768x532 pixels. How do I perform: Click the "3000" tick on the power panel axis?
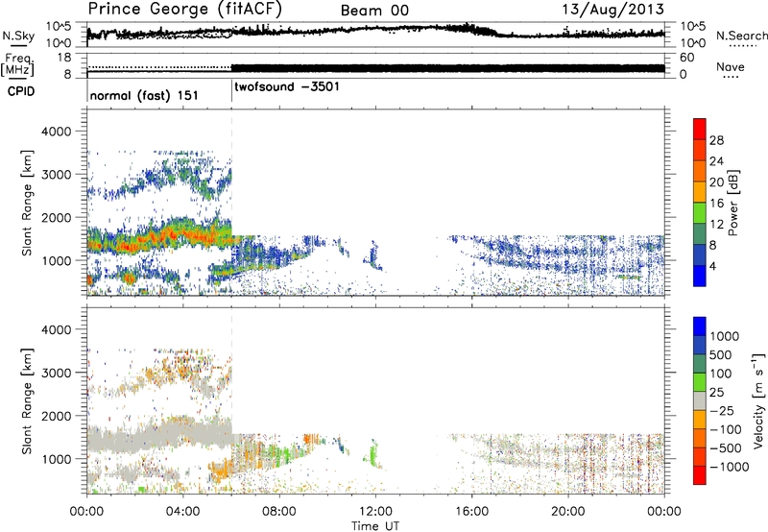click(x=56, y=175)
